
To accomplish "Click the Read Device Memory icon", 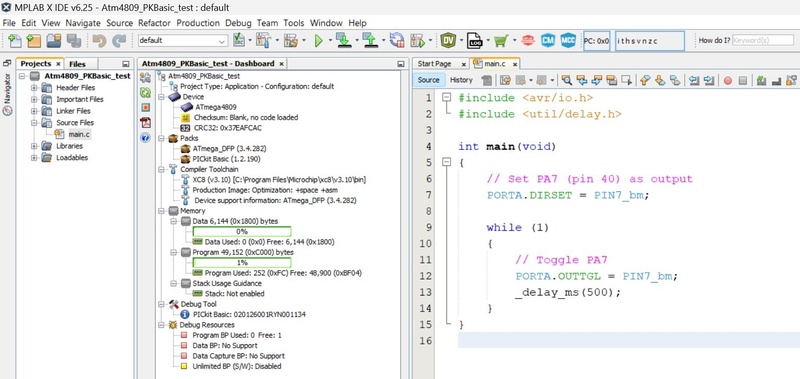I will pos(370,40).
